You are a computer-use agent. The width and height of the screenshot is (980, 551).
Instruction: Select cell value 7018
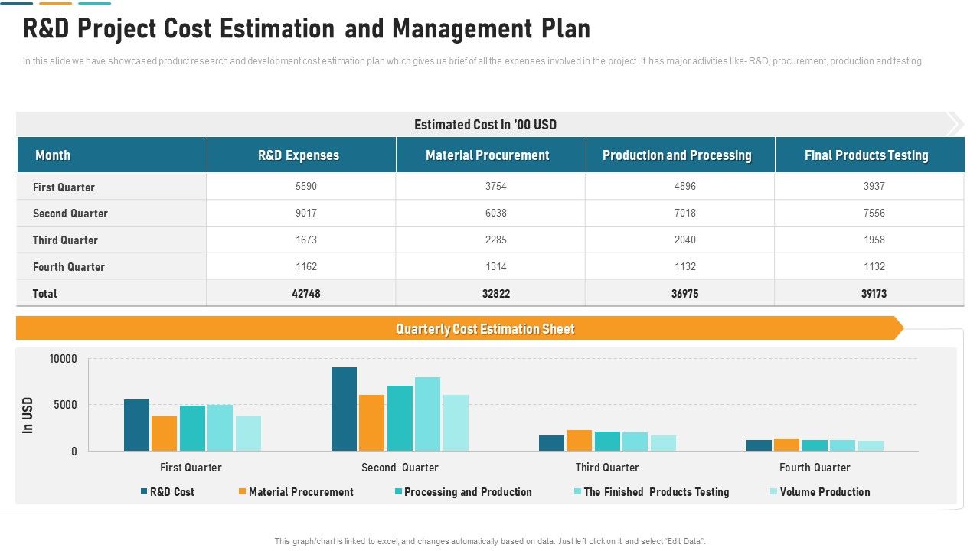(685, 213)
